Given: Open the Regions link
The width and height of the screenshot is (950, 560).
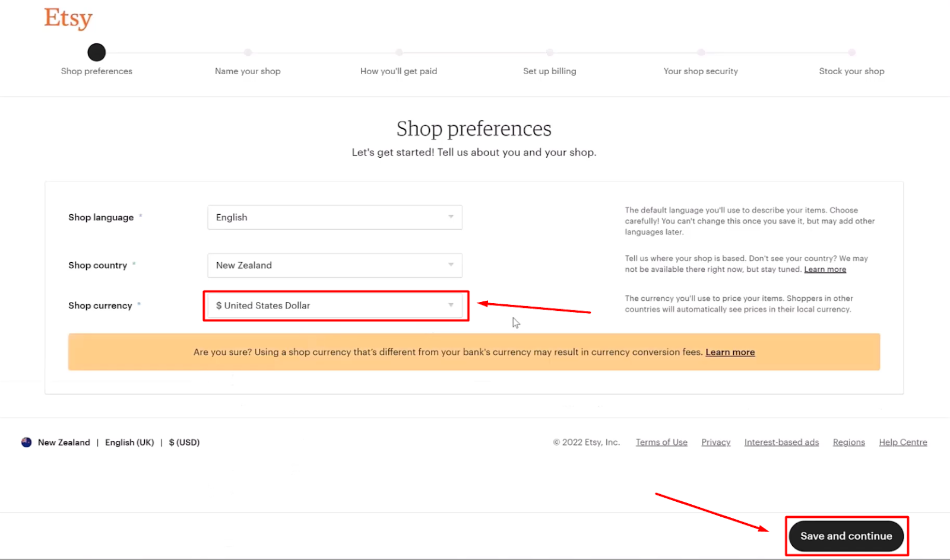Looking at the screenshot, I should click(x=848, y=443).
